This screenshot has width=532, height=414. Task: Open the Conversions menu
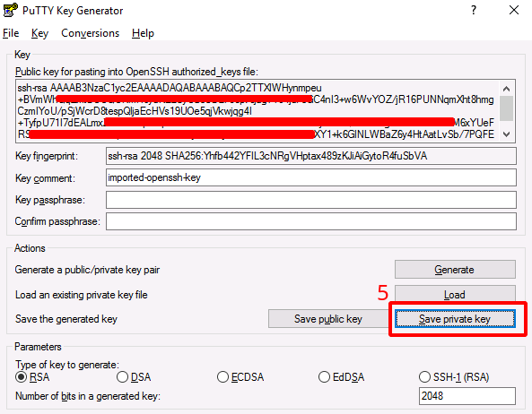(91, 33)
